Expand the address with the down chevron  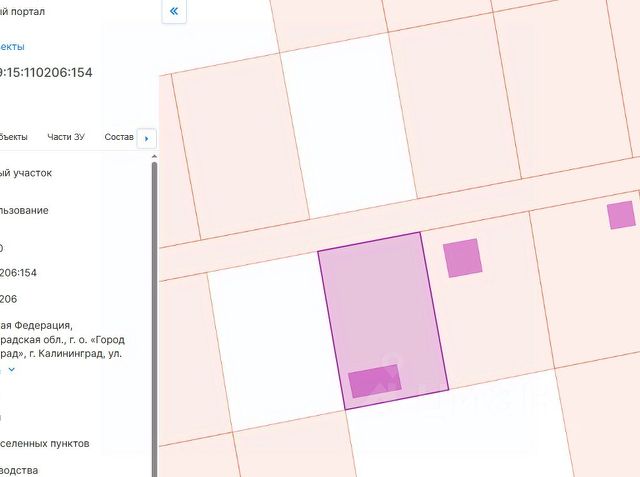12,370
